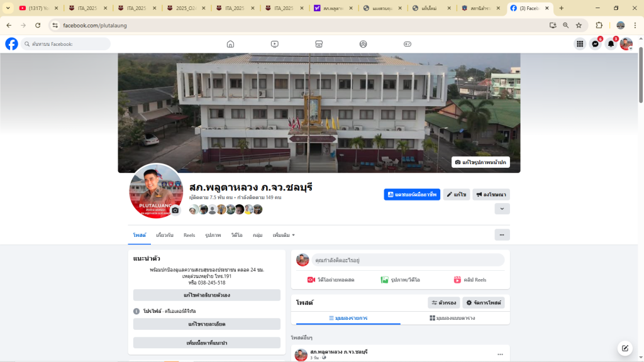Click camera icon on profile picture
The width and height of the screenshot is (644, 362).
(175, 211)
